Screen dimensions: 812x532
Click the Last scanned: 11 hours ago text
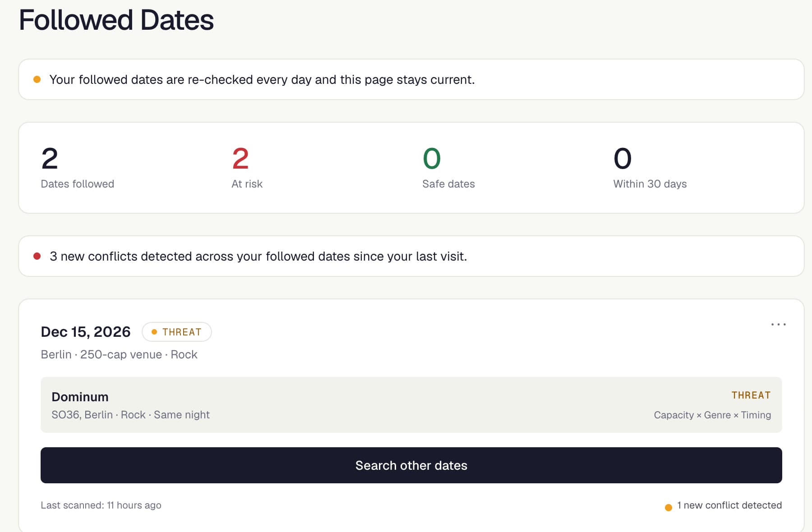pyautogui.click(x=101, y=505)
